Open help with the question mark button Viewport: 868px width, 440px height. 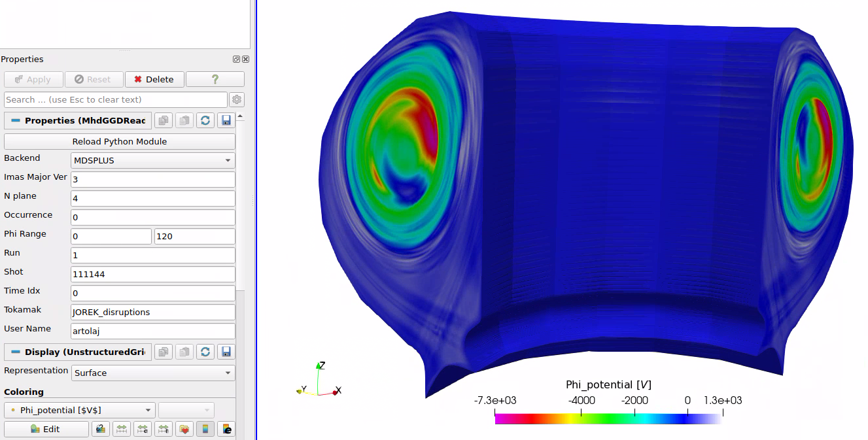tap(215, 79)
